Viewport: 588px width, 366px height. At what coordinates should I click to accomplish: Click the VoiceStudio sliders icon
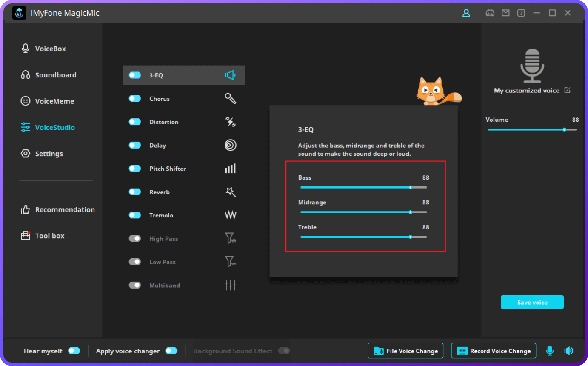pos(26,127)
